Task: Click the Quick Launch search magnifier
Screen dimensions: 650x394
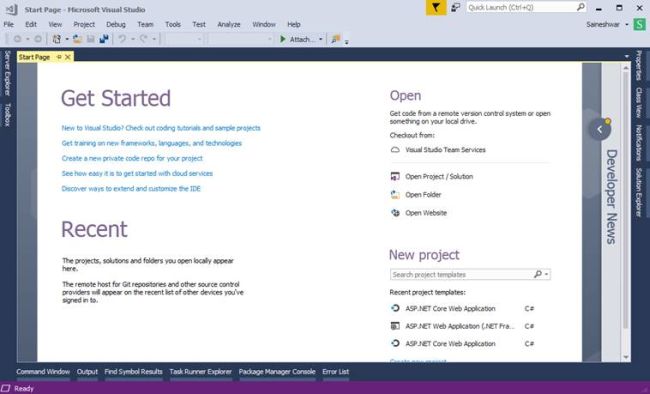Action: (x=581, y=7)
